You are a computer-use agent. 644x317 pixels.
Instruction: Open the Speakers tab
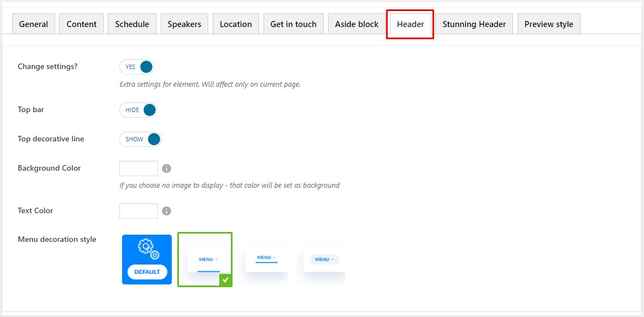click(184, 24)
